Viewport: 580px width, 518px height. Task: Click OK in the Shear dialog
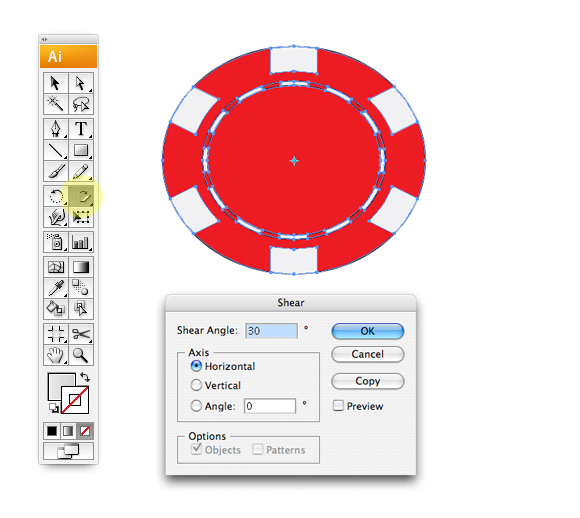tap(368, 331)
